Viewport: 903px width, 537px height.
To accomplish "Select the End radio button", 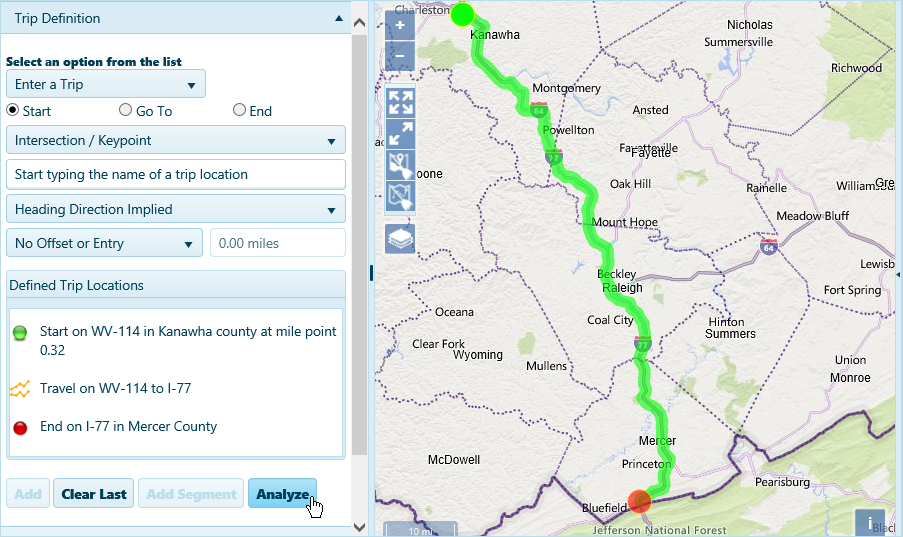I will [240, 111].
